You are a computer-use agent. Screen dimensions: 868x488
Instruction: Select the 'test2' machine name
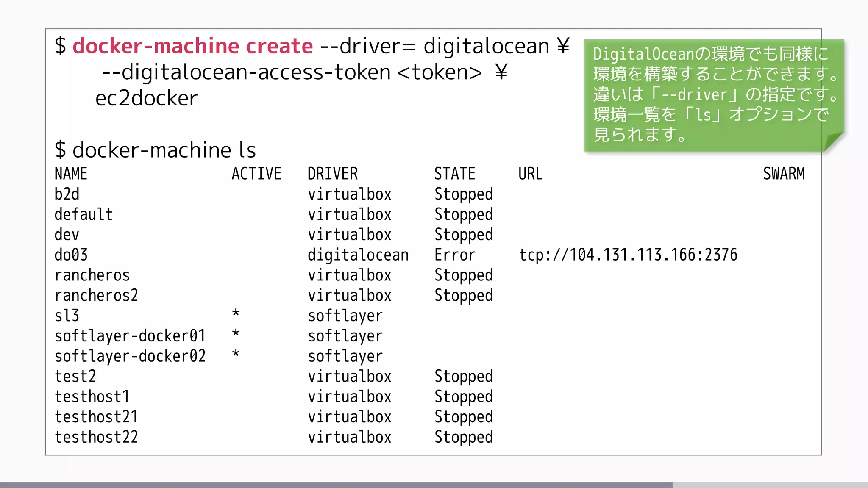click(x=75, y=377)
